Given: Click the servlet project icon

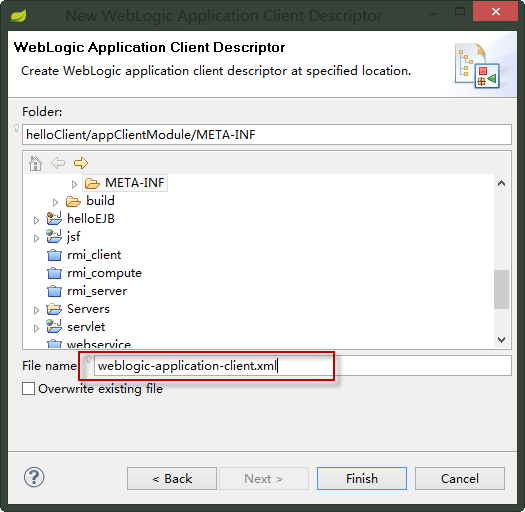Looking at the screenshot, I should pyautogui.click(x=54, y=326).
